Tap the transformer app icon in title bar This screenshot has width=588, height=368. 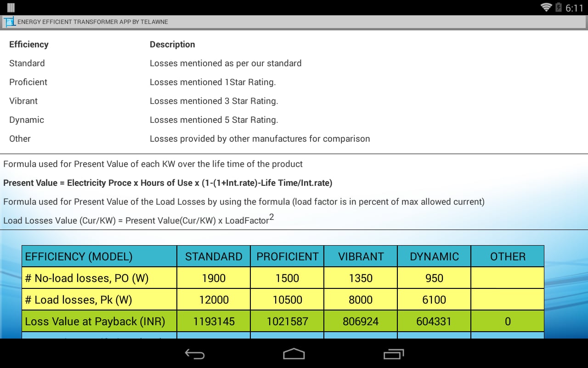9,22
